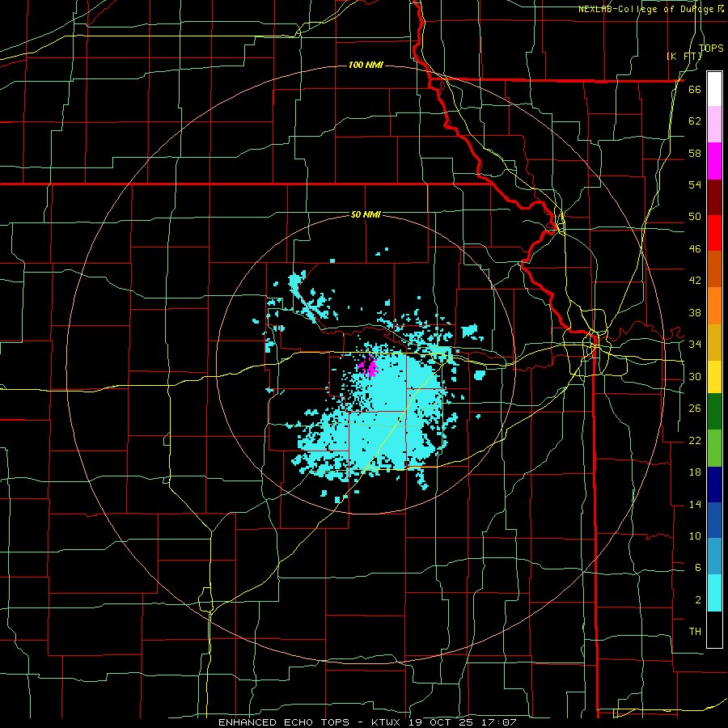728x728 pixels.
Task: Click the white swatch in the tops legend
Action: click(x=714, y=89)
